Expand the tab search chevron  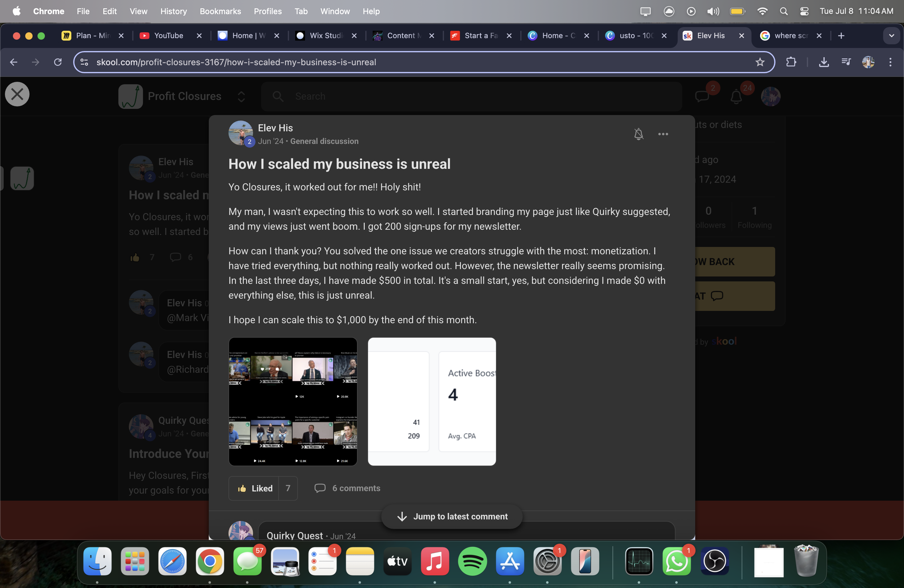891,36
